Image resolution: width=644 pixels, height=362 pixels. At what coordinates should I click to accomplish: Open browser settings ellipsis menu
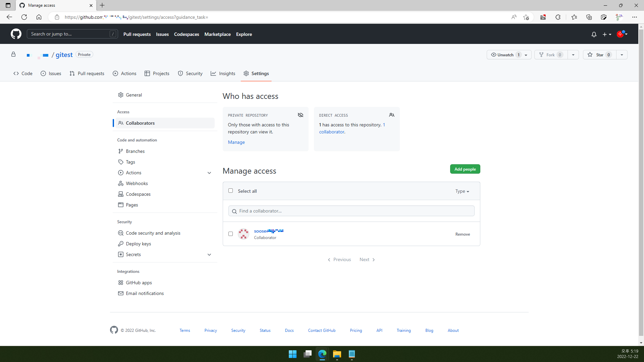(x=634, y=17)
